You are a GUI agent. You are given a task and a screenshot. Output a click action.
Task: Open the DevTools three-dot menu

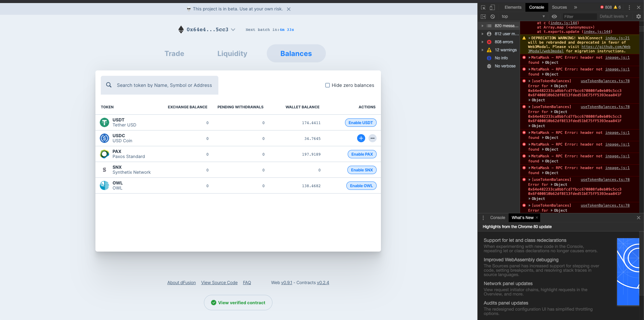[630, 7]
